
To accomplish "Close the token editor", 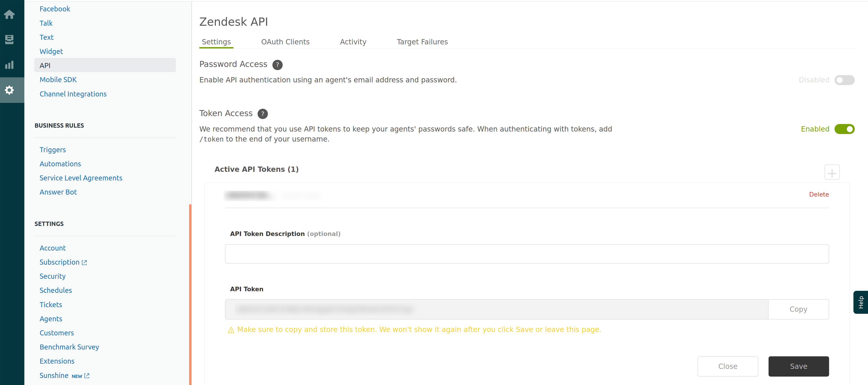I will coord(728,367).
